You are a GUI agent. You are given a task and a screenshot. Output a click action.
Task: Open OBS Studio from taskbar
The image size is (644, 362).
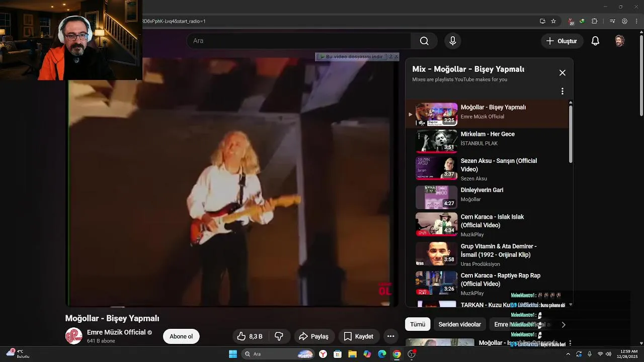coord(412,354)
